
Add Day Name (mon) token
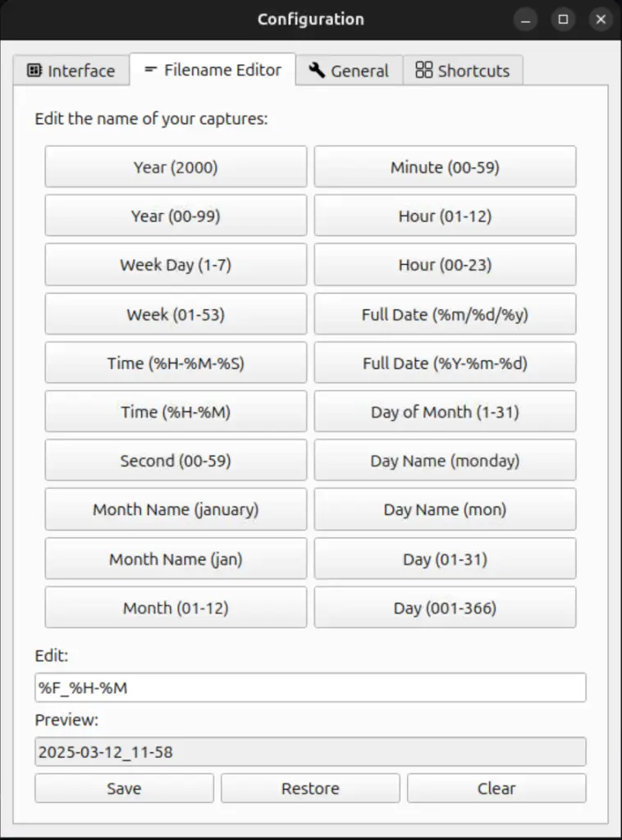pyautogui.click(x=445, y=509)
